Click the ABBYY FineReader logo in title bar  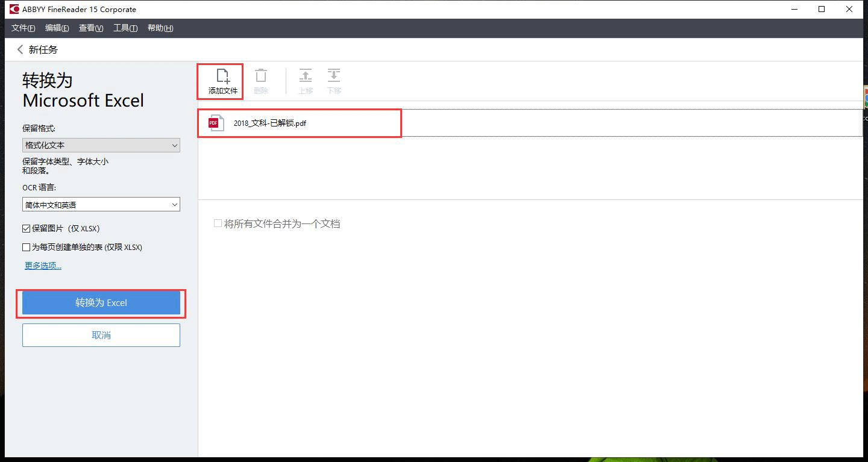(14, 9)
